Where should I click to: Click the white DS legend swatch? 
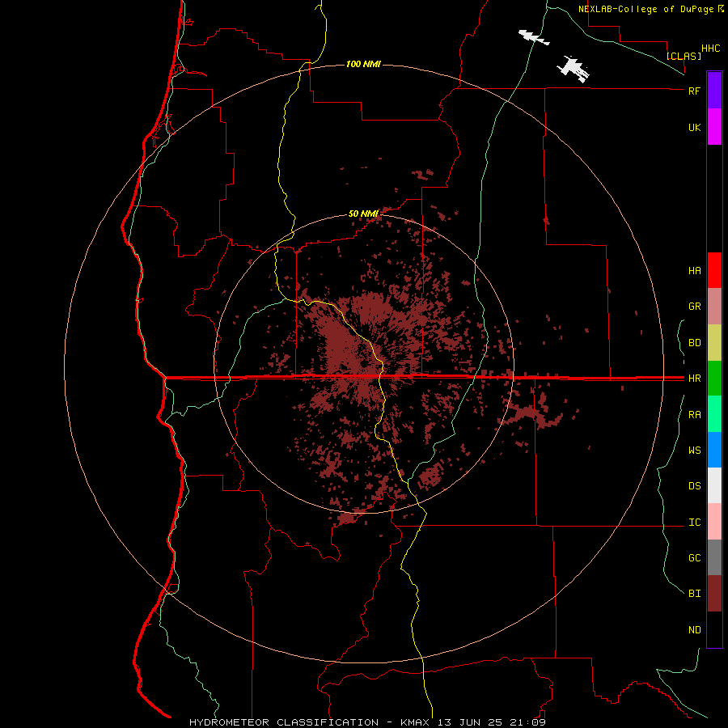[714, 485]
